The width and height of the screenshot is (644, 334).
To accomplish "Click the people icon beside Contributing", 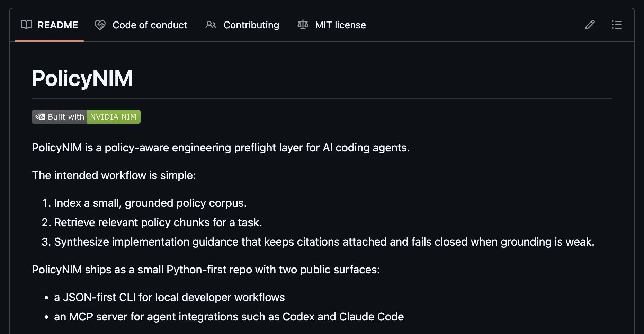I will click(x=211, y=25).
